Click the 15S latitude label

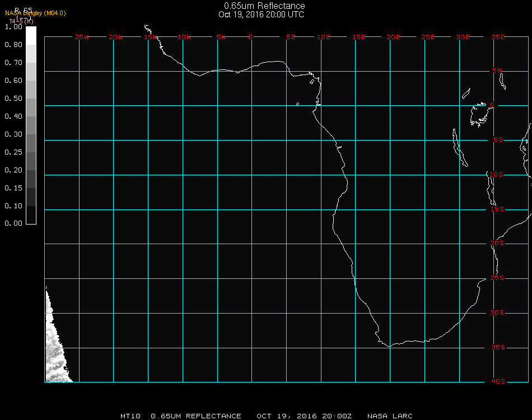tap(497, 209)
